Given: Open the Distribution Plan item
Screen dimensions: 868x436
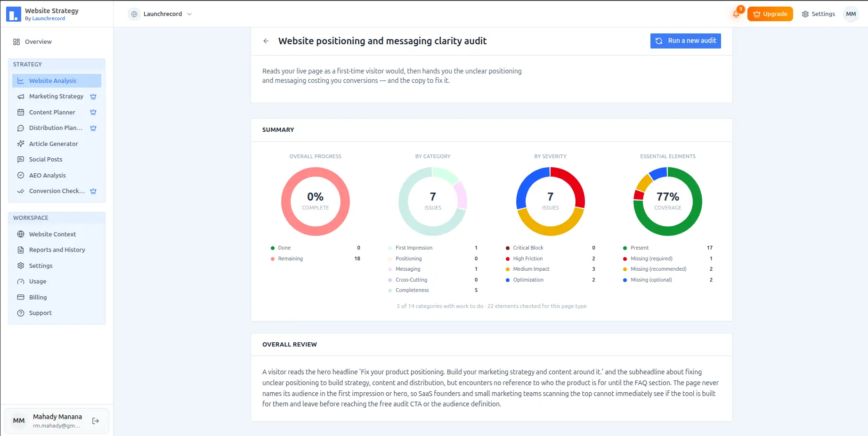Looking at the screenshot, I should tap(56, 128).
